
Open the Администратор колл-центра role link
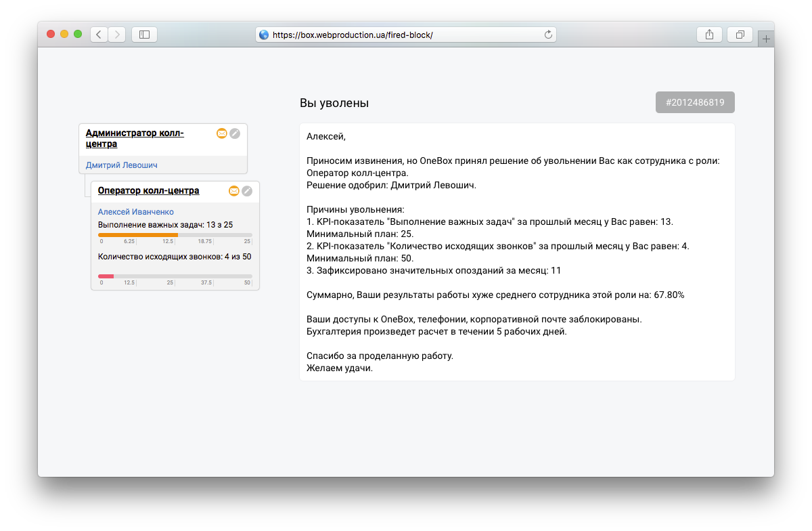pyautogui.click(x=135, y=138)
